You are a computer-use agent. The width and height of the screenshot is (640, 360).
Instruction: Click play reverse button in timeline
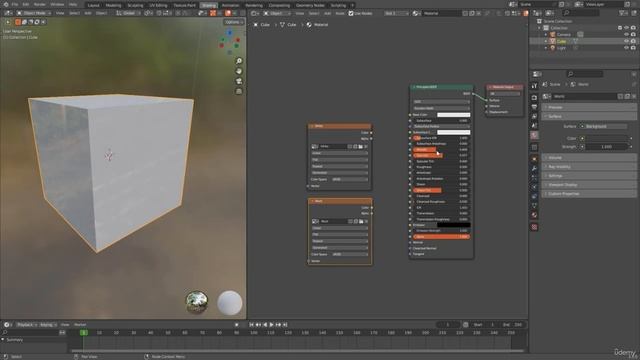tap(265, 325)
